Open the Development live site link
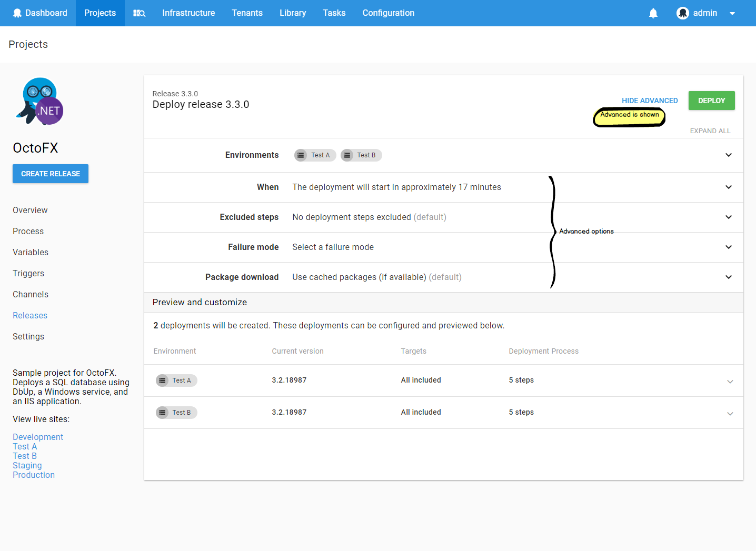This screenshot has width=756, height=551. click(37, 437)
